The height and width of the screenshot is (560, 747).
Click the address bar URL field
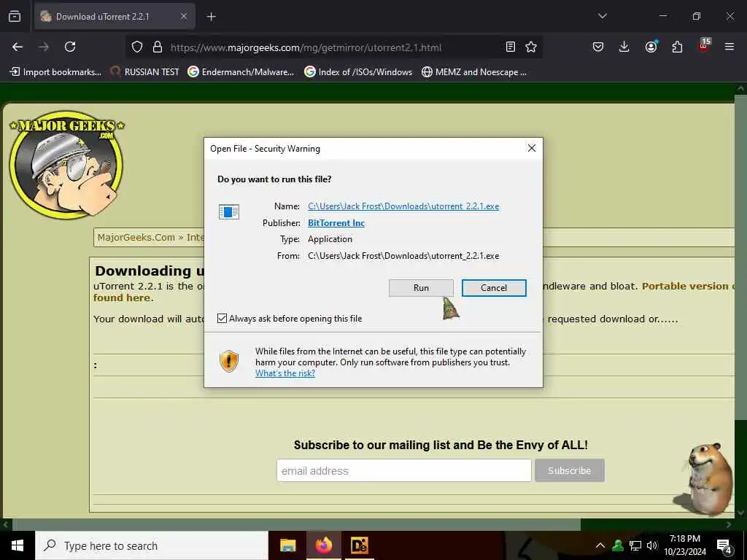click(333, 47)
